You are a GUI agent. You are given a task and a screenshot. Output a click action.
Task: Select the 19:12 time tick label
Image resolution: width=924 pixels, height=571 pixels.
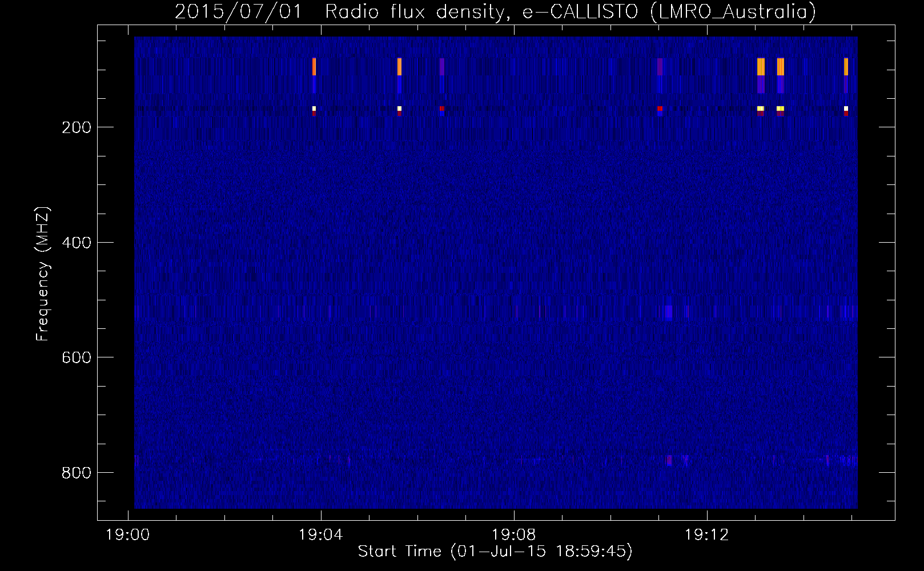pos(707,534)
